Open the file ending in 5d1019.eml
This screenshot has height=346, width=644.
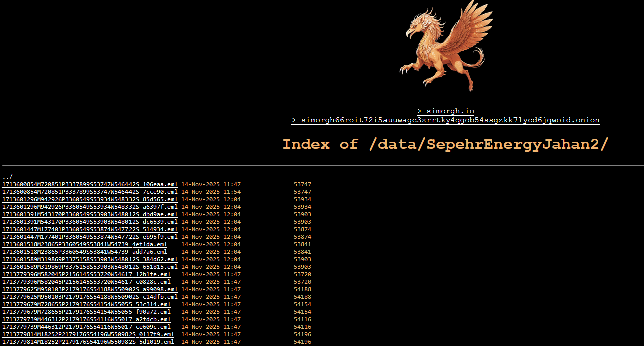tap(88, 342)
